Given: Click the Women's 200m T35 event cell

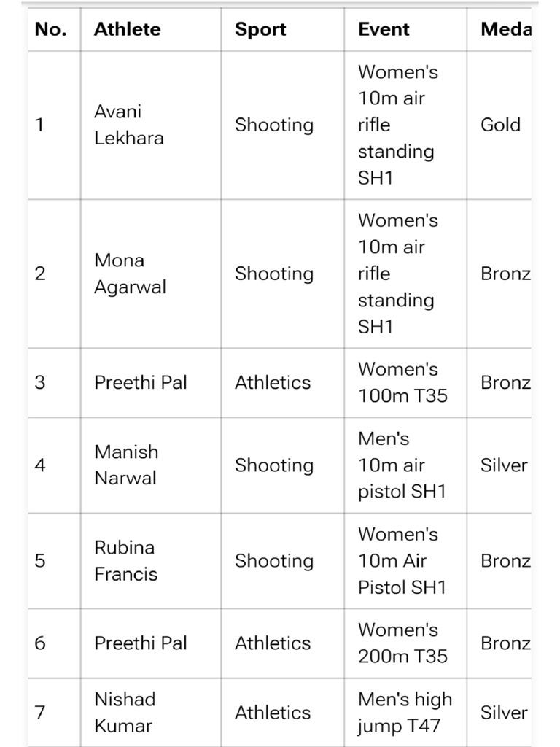Looking at the screenshot, I should coord(402,643).
